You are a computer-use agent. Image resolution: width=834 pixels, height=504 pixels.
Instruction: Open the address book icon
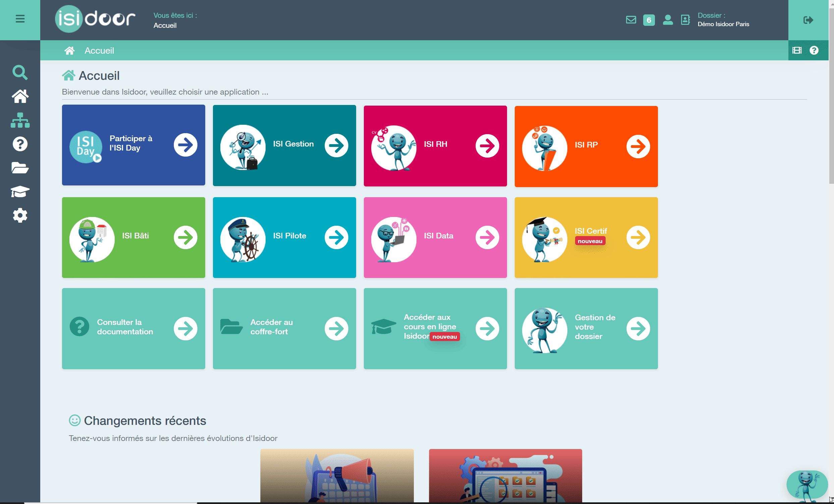click(685, 20)
